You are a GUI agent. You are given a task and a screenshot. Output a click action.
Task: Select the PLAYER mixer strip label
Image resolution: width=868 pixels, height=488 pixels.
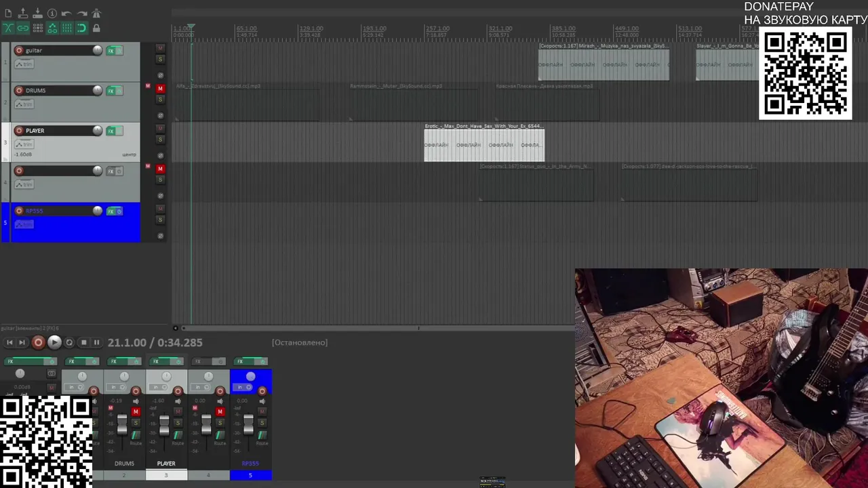(x=166, y=464)
